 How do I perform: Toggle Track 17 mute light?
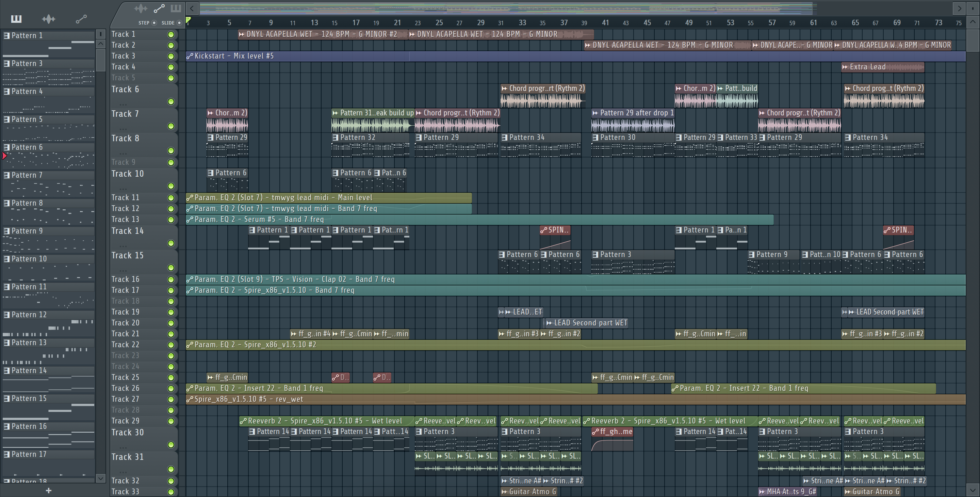(171, 290)
